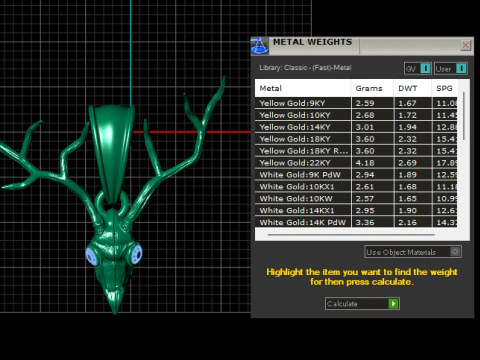Image resolution: width=480 pixels, height=360 pixels.
Task: Click the 2.59 grams value
Action: tap(365, 103)
